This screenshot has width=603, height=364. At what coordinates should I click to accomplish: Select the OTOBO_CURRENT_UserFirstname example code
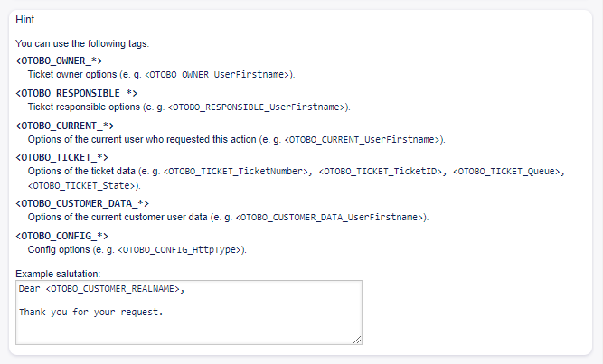(363, 140)
